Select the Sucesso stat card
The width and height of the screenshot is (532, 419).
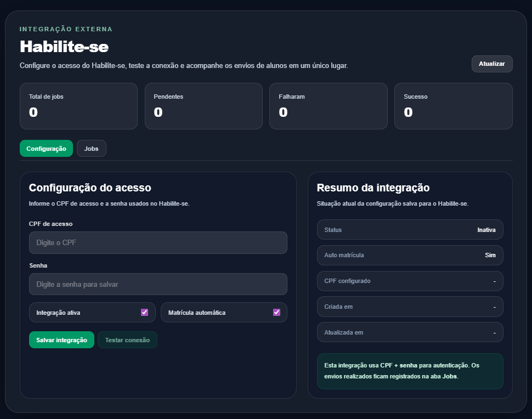pyautogui.click(x=453, y=106)
